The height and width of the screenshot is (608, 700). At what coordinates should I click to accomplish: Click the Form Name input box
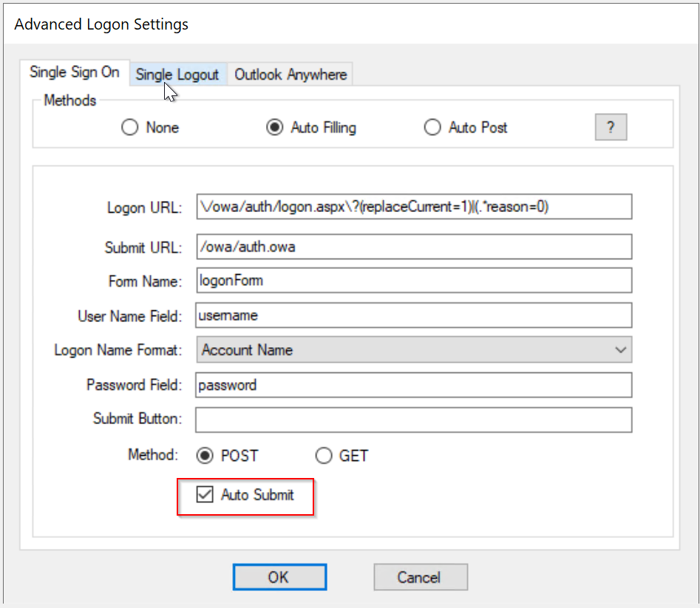coord(414,281)
